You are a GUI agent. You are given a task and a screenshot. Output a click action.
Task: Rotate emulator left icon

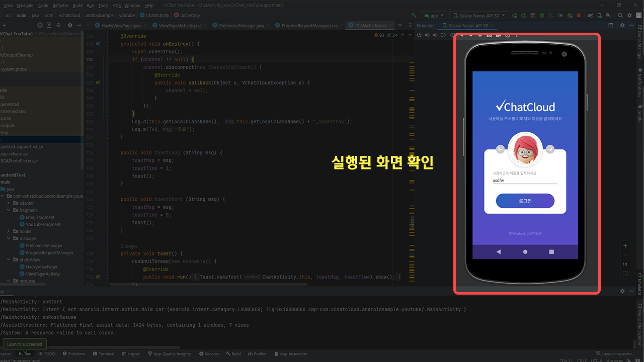click(443, 35)
